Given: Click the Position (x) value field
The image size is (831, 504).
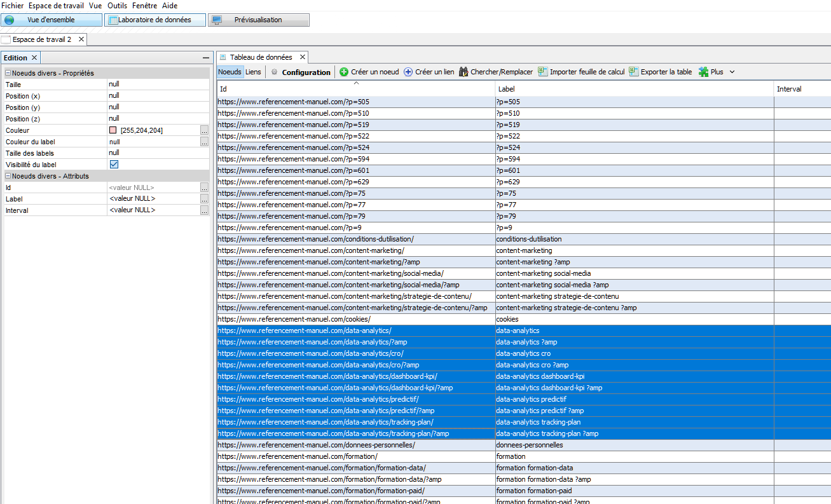Looking at the screenshot, I should click(158, 96).
